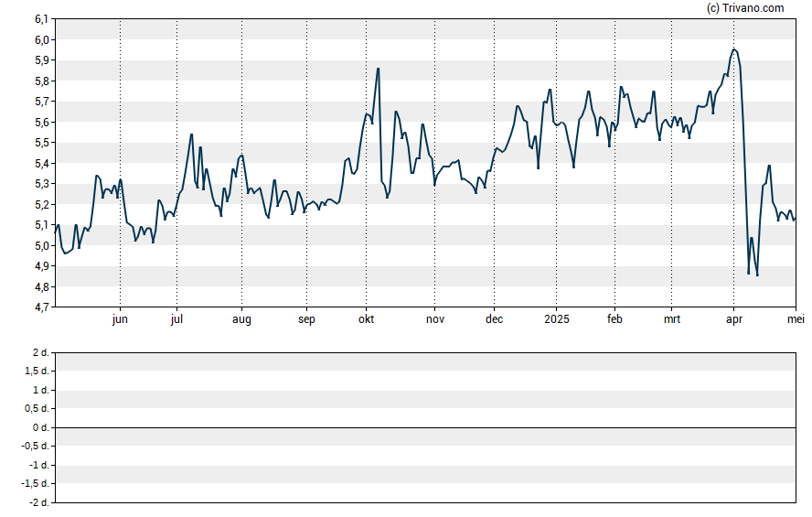Select the 'aug' month label
The height and width of the screenshot is (517, 812).
pos(241,319)
